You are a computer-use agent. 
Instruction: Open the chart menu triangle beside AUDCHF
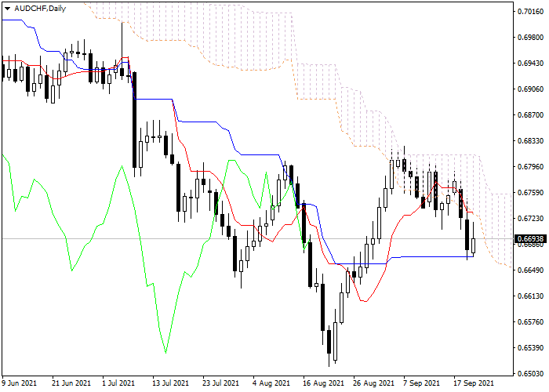coord(7,9)
